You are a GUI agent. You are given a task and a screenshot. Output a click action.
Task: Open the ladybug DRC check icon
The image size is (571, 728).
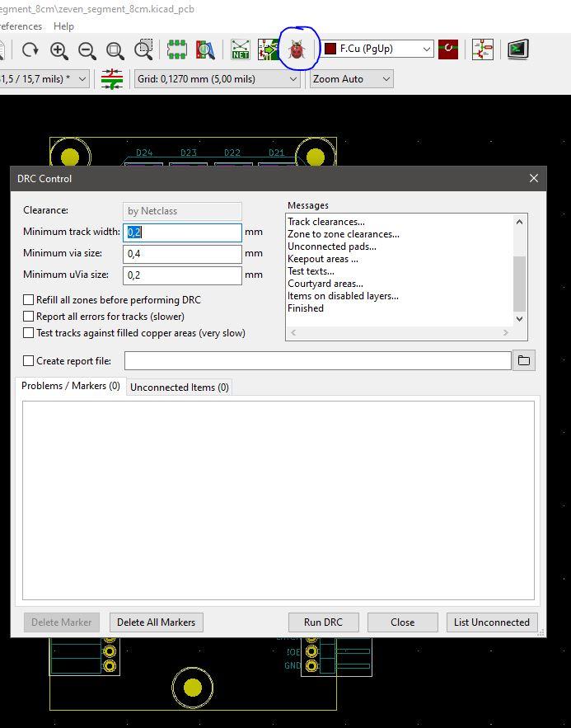[297, 49]
